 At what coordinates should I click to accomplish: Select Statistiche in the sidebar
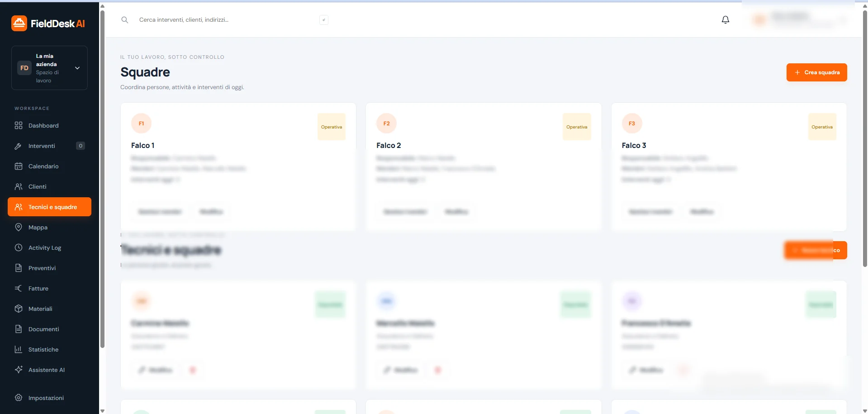point(49,349)
